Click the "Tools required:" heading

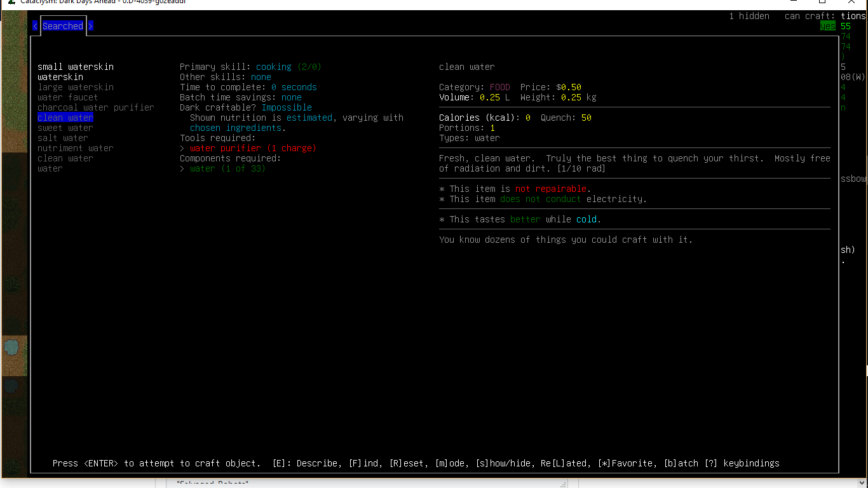pos(218,138)
